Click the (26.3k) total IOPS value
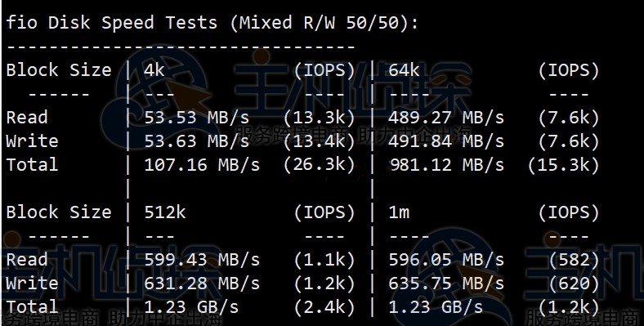Screen dimensions: 644x326 (319, 165)
